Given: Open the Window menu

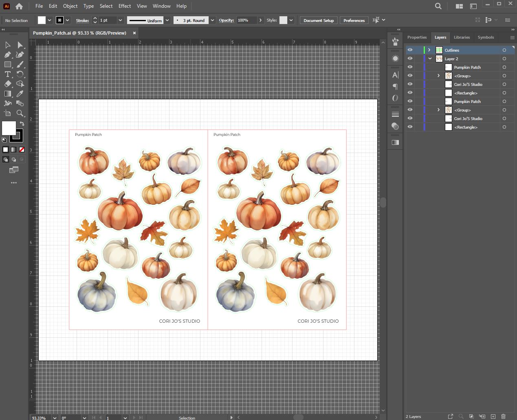Looking at the screenshot, I should tap(162, 6).
